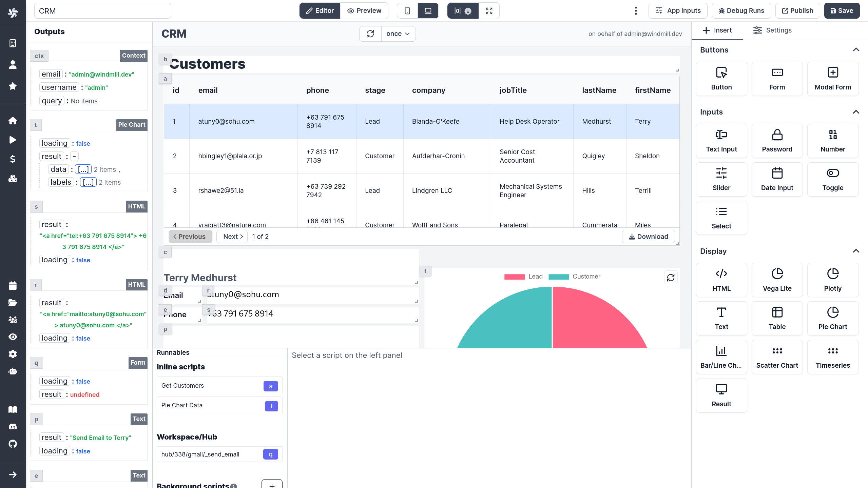Viewport: 868px width, 488px height.
Task: Click the CRM app name input field
Action: [102, 11]
